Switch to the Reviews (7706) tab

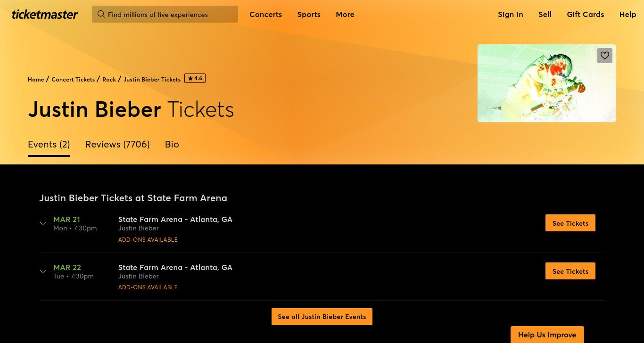pos(117,144)
